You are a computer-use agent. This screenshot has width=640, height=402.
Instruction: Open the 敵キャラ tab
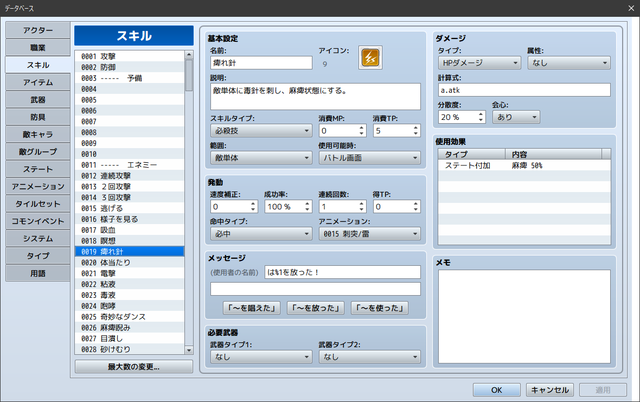(x=38, y=134)
